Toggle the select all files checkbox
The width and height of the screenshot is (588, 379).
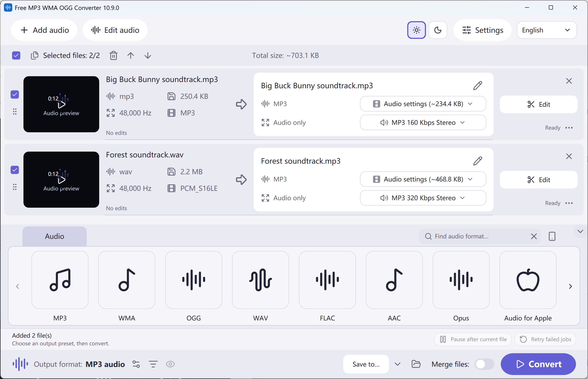coord(16,55)
